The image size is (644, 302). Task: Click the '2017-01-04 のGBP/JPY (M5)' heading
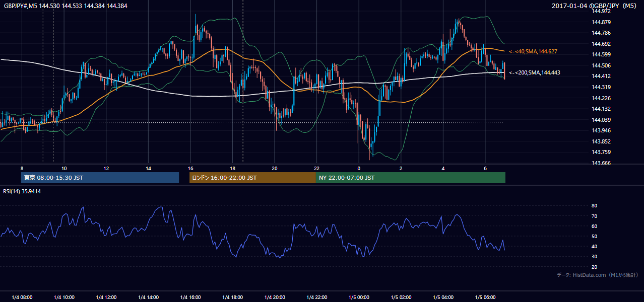click(x=594, y=6)
